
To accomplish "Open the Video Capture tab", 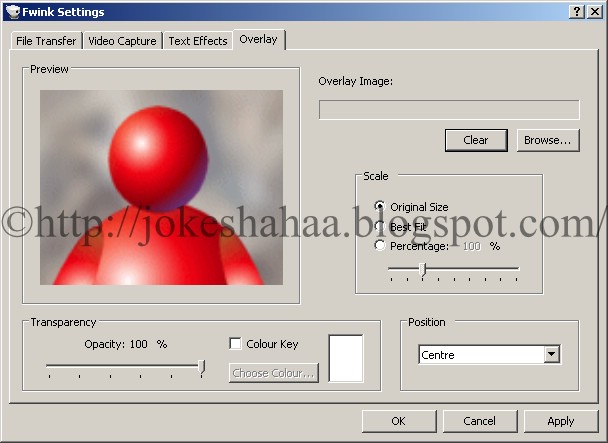I will point(122,41).
